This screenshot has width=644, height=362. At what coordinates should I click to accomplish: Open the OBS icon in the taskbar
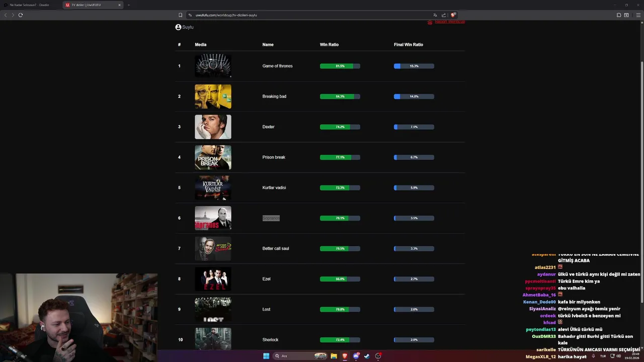[378, 356]
